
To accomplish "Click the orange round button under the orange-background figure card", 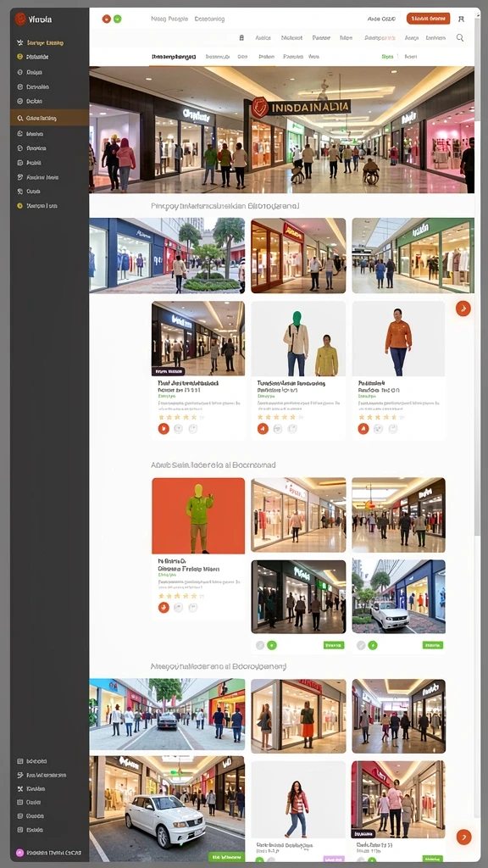I will 164,607.
